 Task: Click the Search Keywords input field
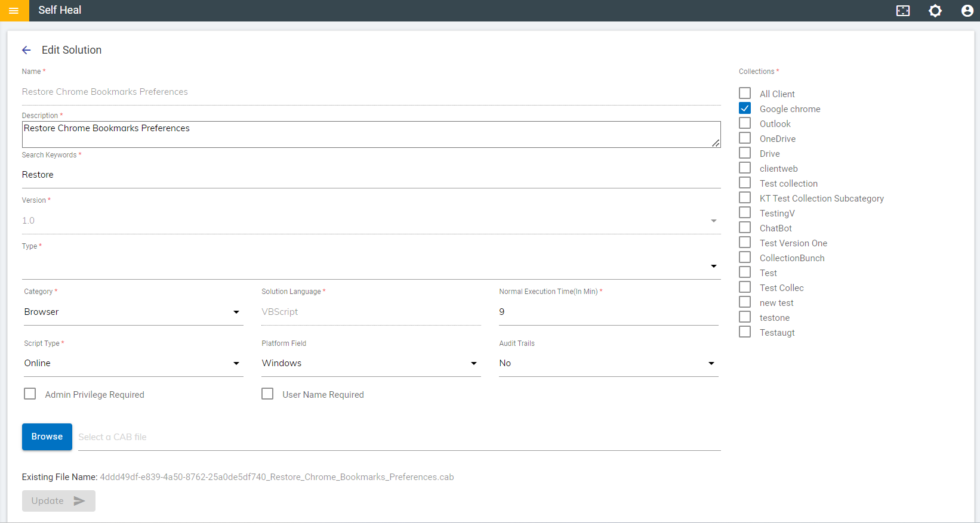[371, 175]
